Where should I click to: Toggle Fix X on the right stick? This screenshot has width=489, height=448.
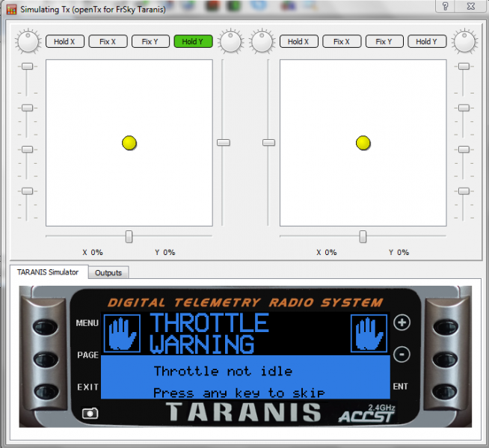point(342,41)
